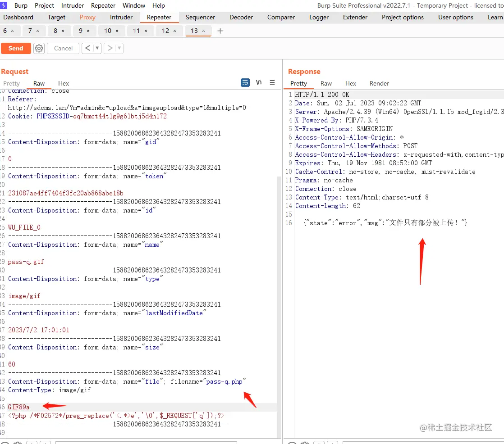Screen dimensions: 504x444
Task: Switch to the Logger tab
Action: point(319,17)
